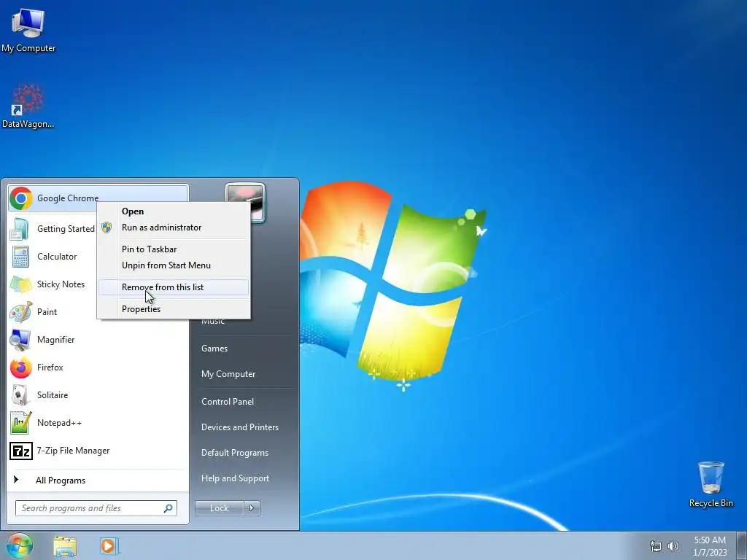Click the Solitaire program name
The height and width of the screenshot is (560, 747).
coord(53,395)
